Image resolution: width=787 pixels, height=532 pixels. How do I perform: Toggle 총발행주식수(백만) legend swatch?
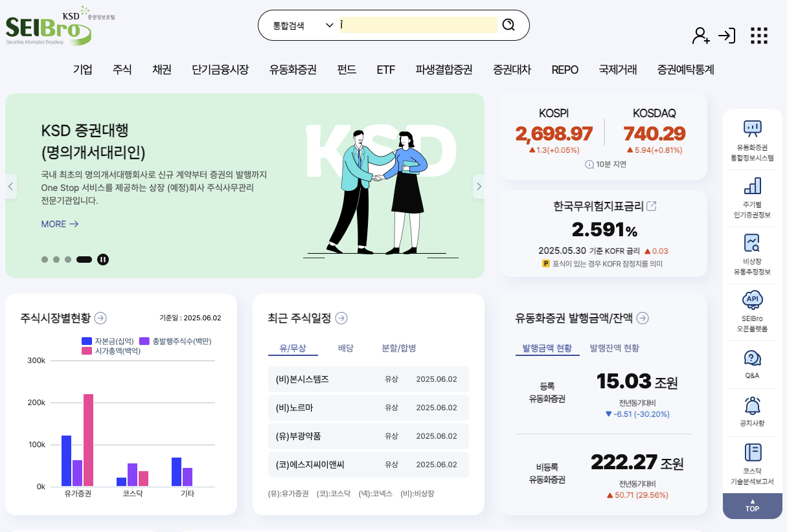(x=144, y=341)
